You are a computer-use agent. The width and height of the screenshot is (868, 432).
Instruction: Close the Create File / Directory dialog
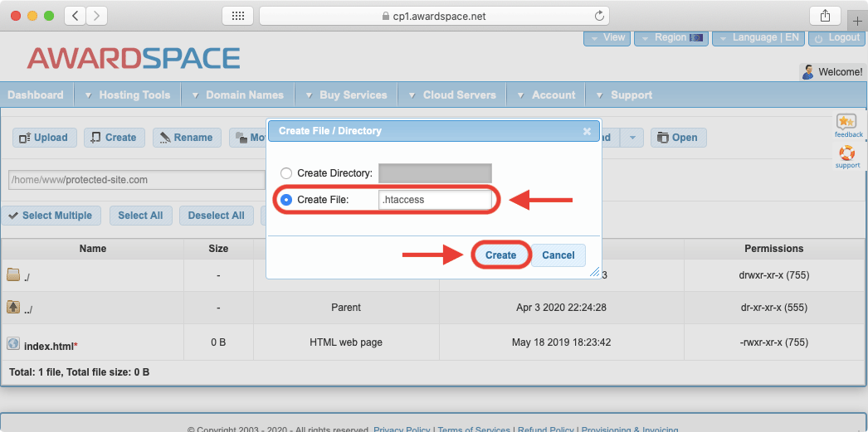pos(587,132)
